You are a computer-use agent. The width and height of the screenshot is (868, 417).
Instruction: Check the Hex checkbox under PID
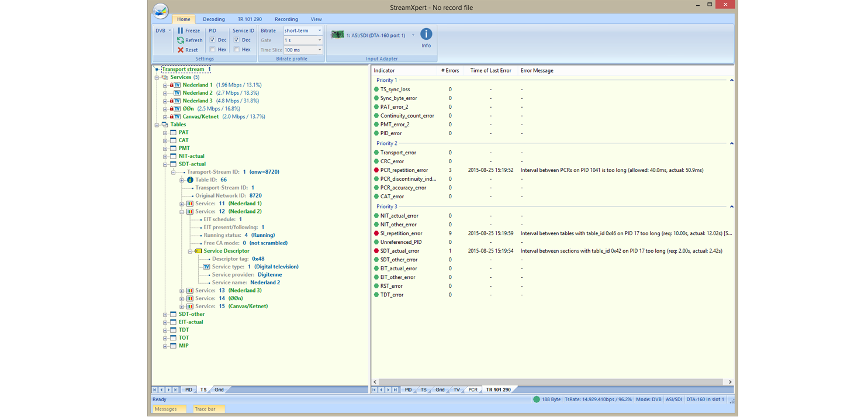[213, 49]
